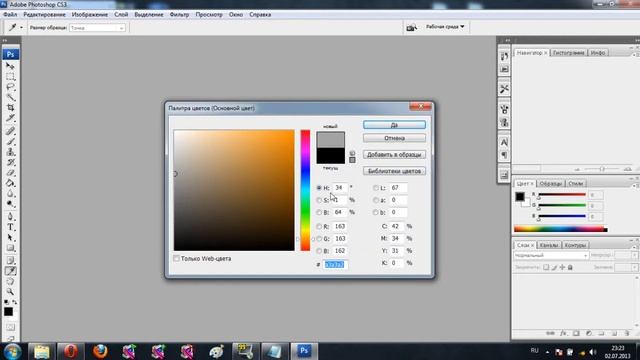Click the layer style fx icon
The image size is (640, 360).
point(563,333)
